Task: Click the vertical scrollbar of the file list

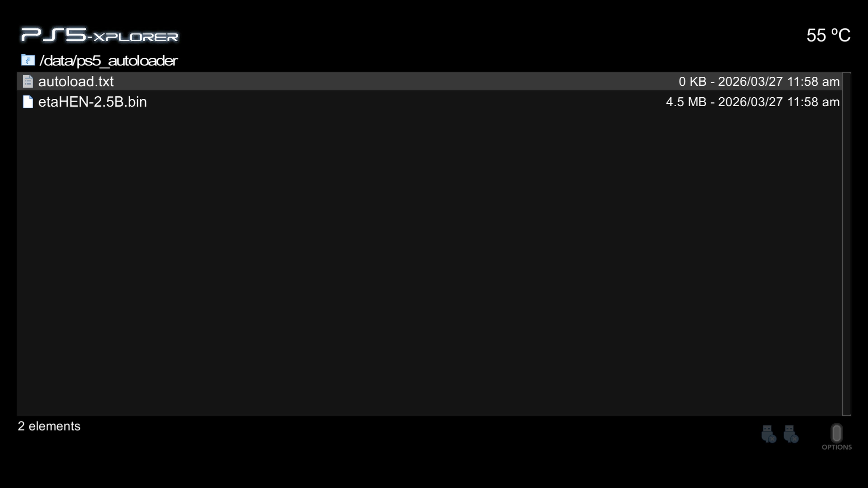Action: click(x=847, y=244)
